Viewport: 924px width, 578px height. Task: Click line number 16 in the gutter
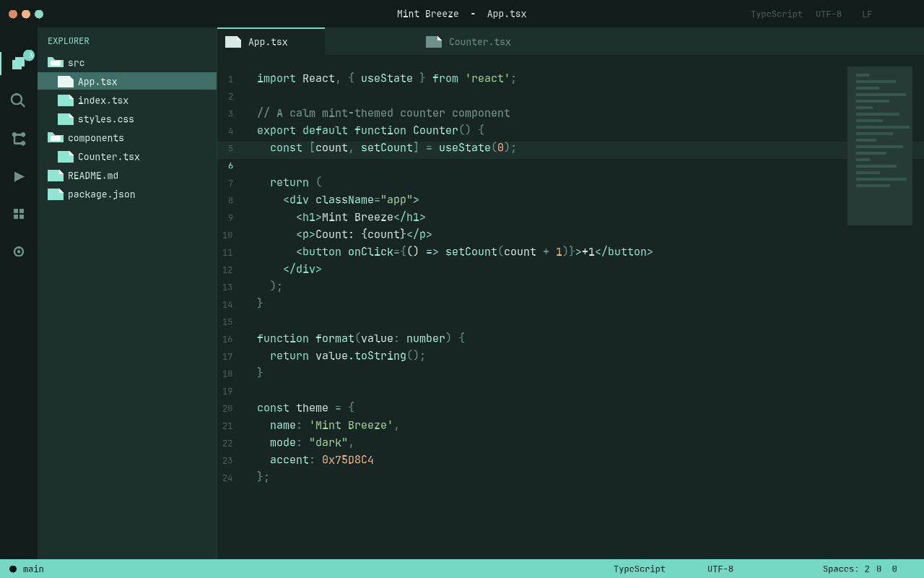pos(227,339)
